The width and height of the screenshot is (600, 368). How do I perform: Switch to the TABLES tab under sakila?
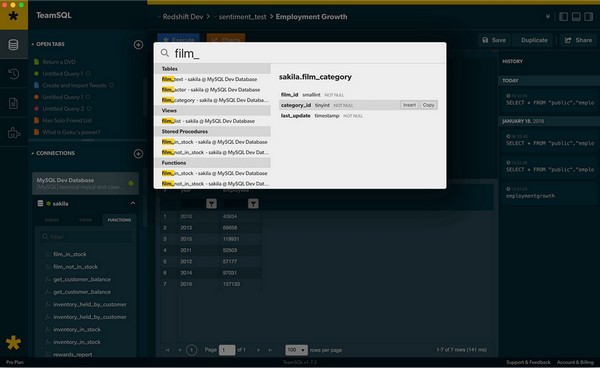[x=52, y=220]
